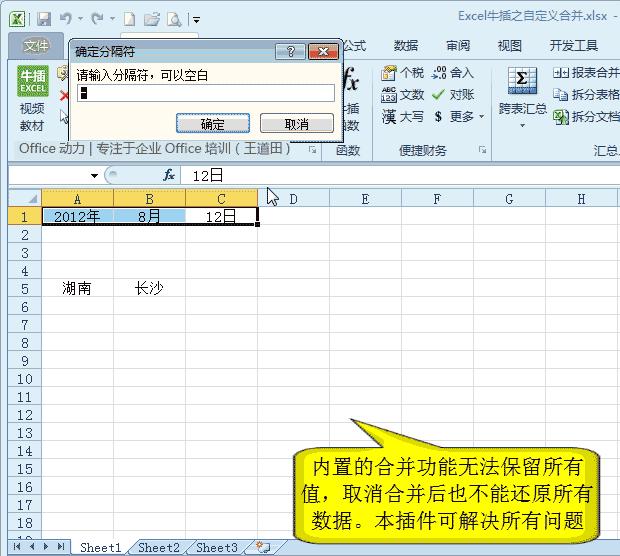
Task: Click the large fx 牛插函数 icon
Action: pyautogui.click(x=350, y=80)
